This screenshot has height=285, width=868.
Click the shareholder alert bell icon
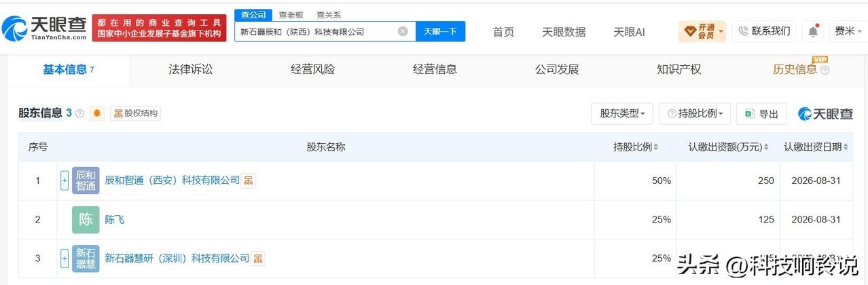pos(97,113)
